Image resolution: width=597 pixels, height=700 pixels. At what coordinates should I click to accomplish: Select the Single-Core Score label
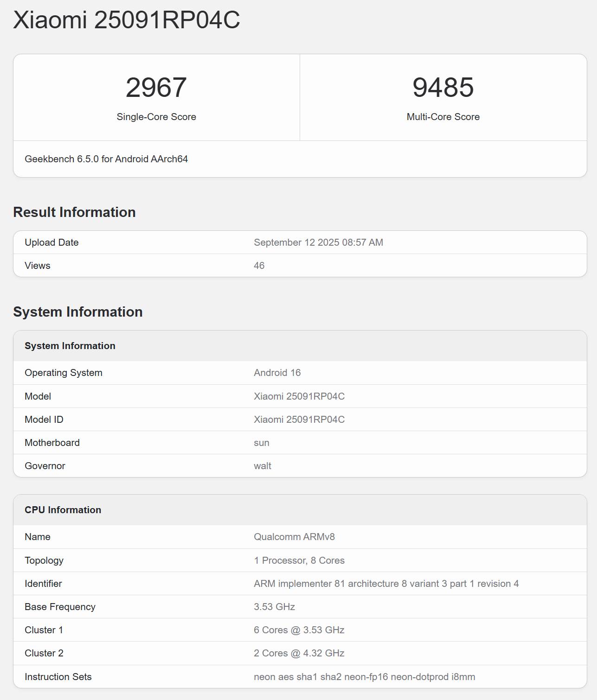click(156, 117)
